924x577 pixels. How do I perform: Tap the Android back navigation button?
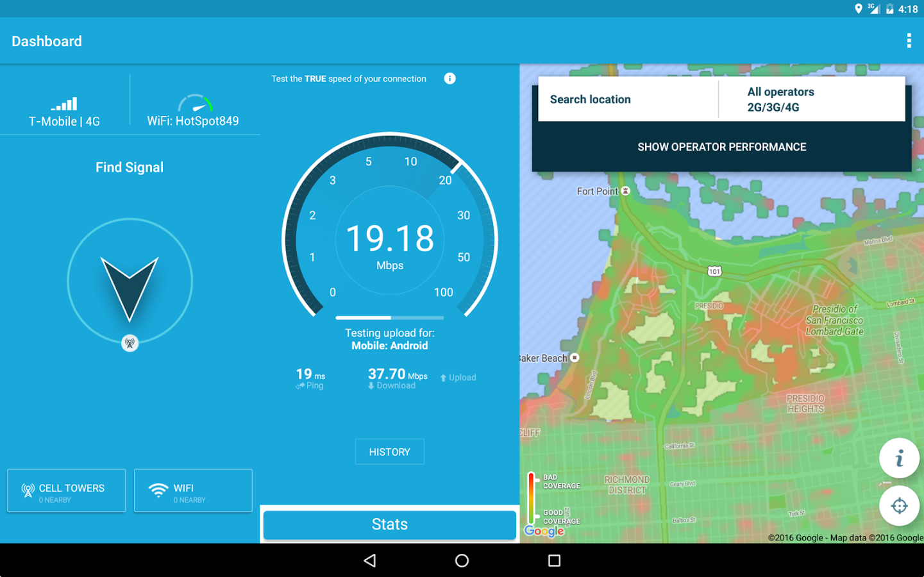(370, 560)
